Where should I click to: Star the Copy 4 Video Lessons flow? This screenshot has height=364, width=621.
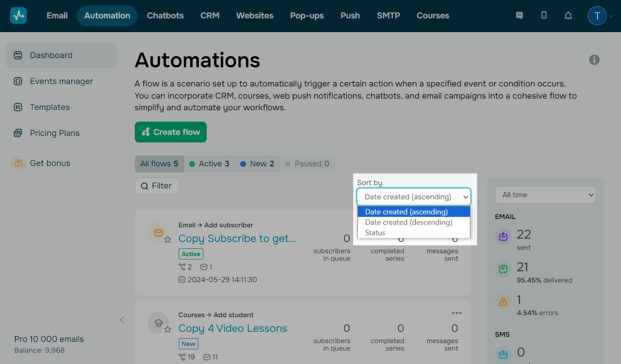(168, 329)
